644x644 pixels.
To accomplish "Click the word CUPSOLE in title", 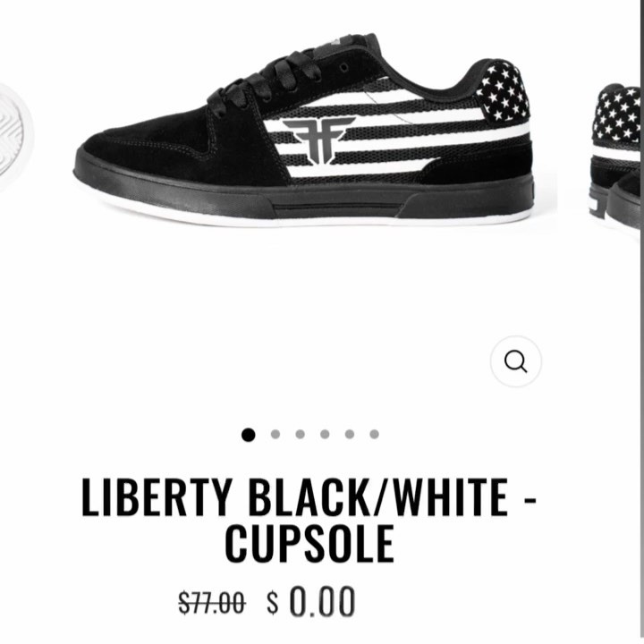I will [309, 544].
